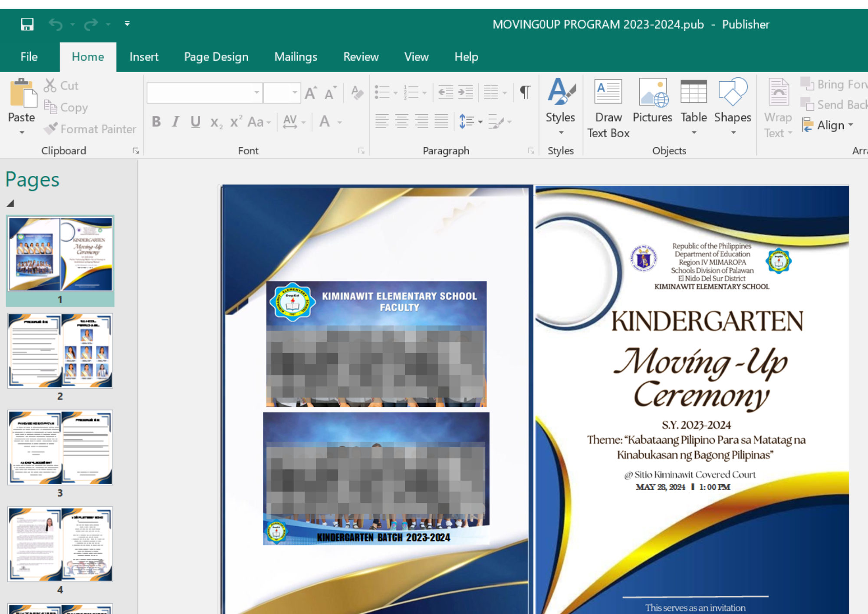Open the Font dialog launcher
868x614 pixels.
click(x=361, y=151)
